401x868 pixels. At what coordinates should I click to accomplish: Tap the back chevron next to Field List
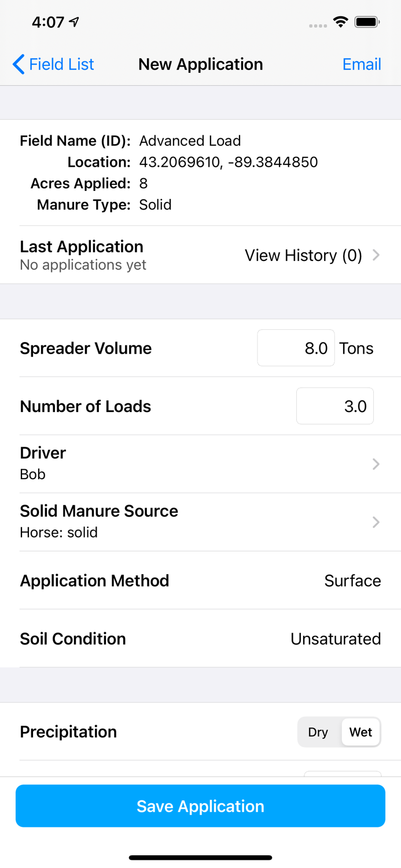[x=18, y=65]
